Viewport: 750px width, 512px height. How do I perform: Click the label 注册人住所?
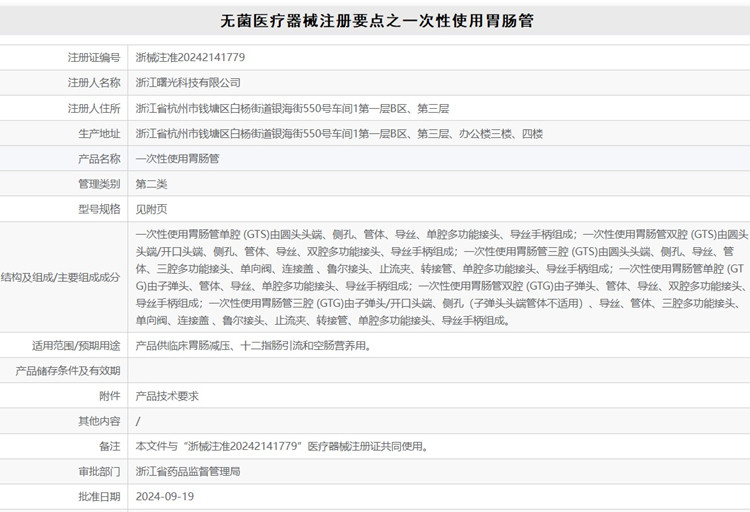tap(94, 109)
